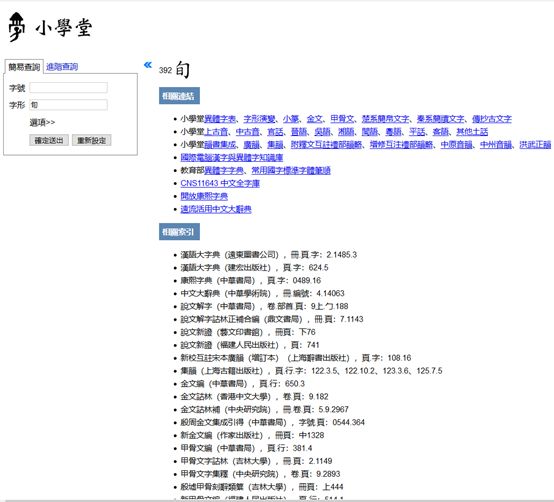
Task: Follow the 晉語 link
Action: (299, 132)
